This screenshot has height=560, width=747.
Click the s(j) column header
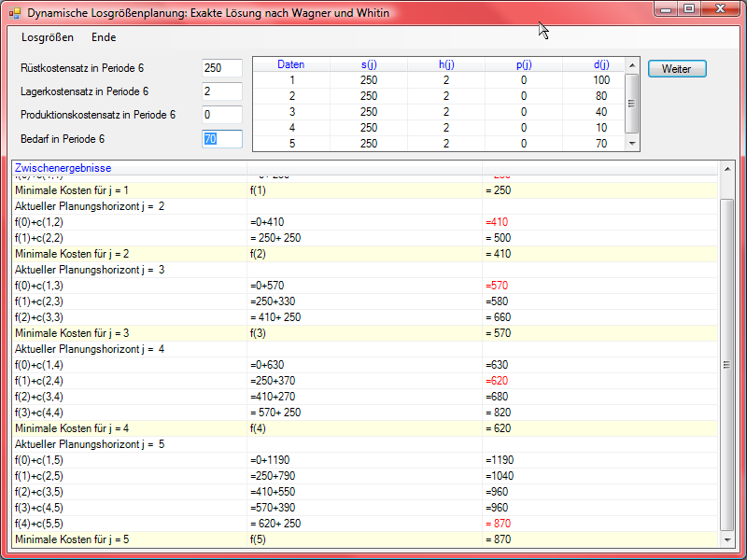coord(369,64)
